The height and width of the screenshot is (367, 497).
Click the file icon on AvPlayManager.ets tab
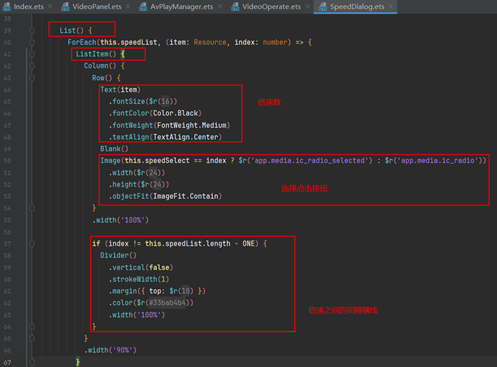[143, 6]
